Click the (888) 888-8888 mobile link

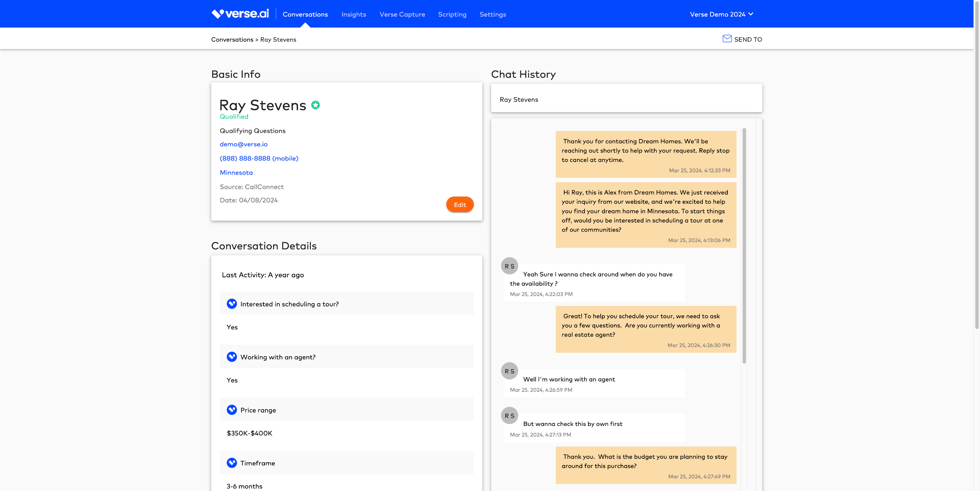259,158
